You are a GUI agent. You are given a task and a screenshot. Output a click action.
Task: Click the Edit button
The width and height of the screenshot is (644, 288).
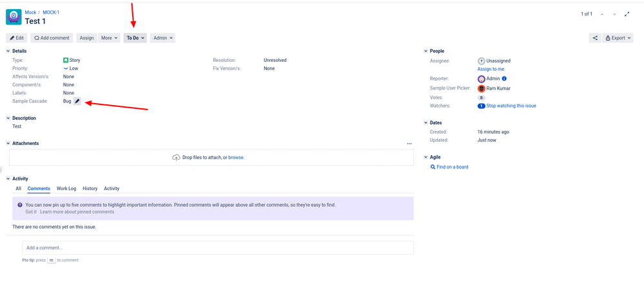click(17, 38)
